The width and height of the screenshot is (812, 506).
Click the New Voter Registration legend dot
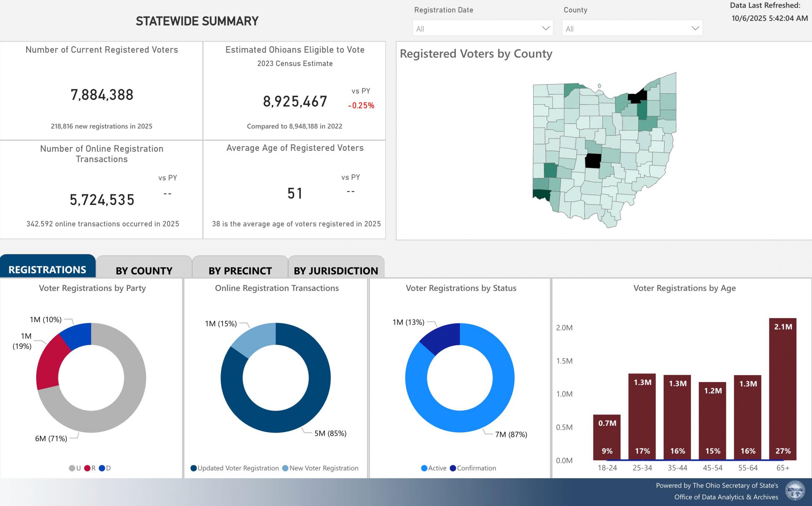pyautogui.click(x=285, y=468)
